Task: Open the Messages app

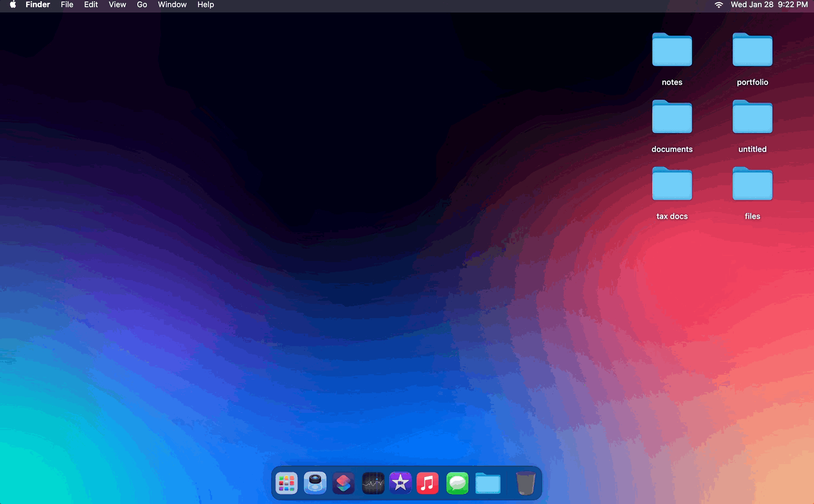Action: pos(457,483)
